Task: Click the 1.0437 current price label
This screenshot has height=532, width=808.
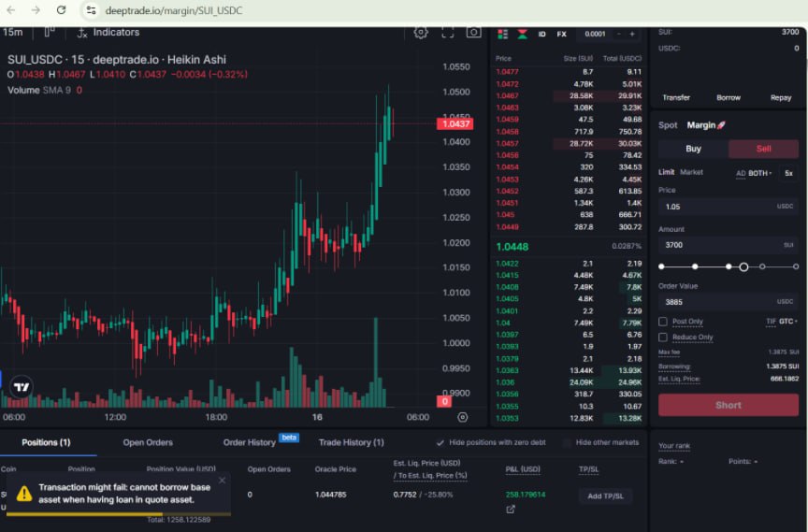Action: tap(455, 123)
